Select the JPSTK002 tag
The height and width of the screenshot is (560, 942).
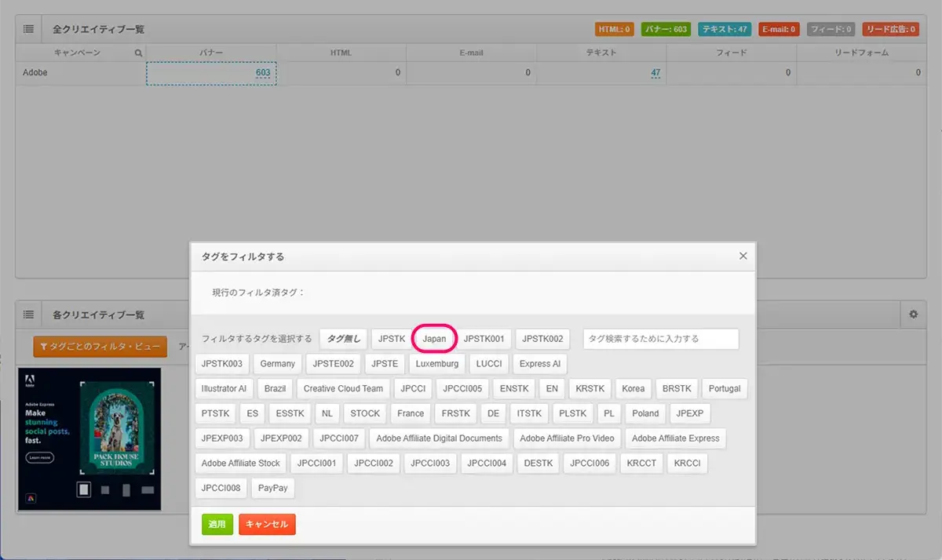tap(543, 339)
